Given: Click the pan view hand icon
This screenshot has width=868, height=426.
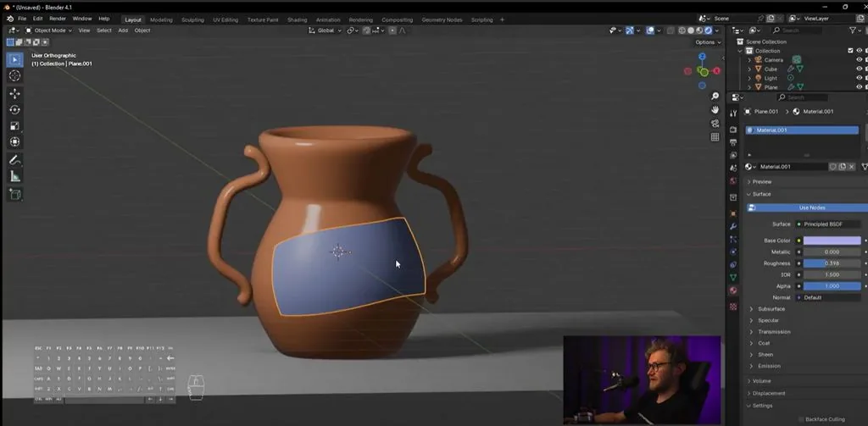Looking at the screenshot, I should click(x=715, y=109).
